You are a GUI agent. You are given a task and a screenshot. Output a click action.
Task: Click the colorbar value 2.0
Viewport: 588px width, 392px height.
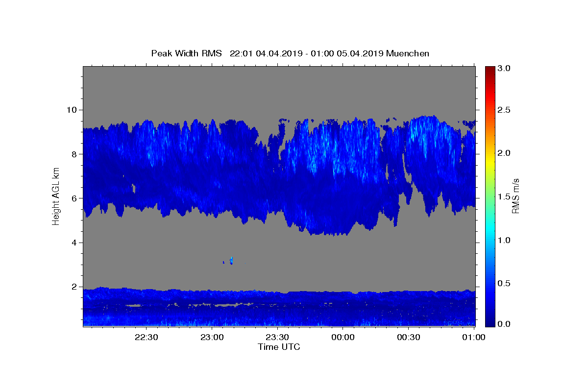pyautogui.click(x=505, y=153)
